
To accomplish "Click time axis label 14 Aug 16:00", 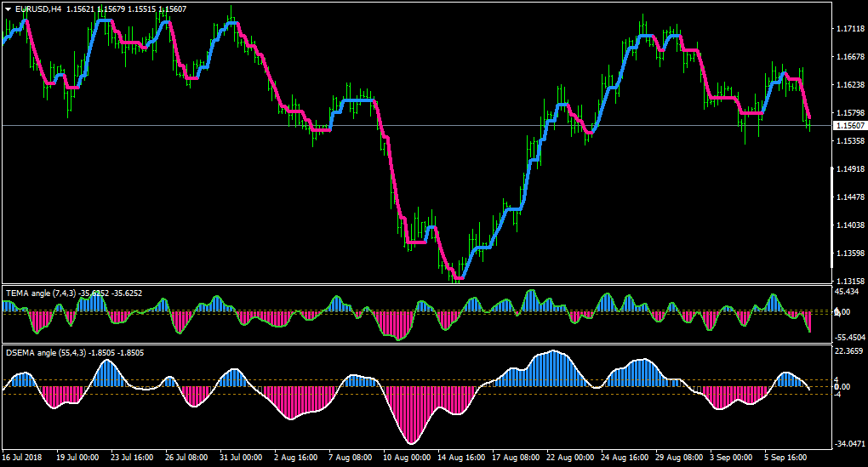I will pos(461,457).
